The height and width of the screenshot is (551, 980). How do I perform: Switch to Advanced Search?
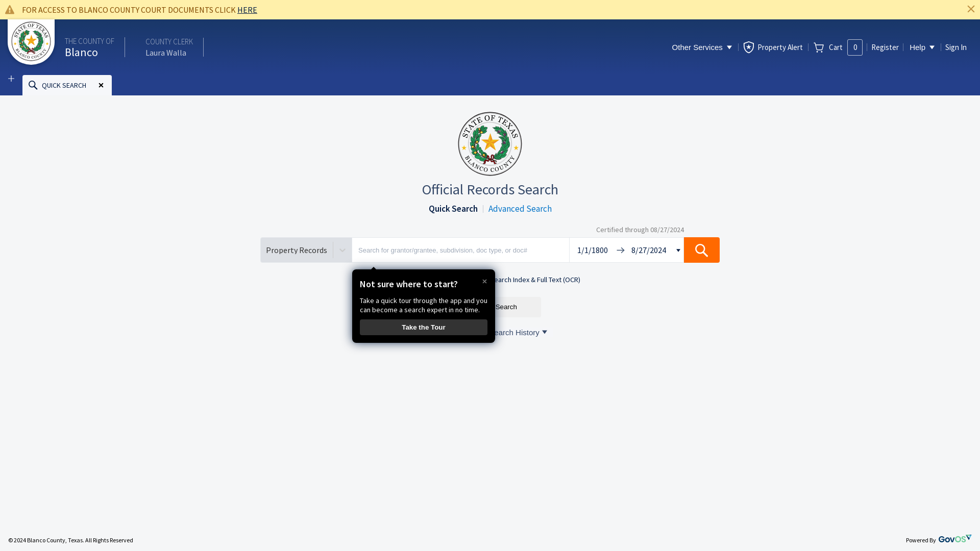point(520,209)
